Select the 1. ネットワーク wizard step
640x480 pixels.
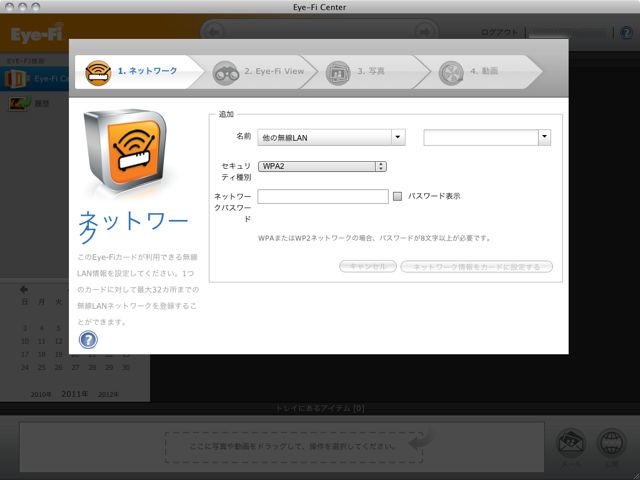pyautogui.click(x=139, y=72)
